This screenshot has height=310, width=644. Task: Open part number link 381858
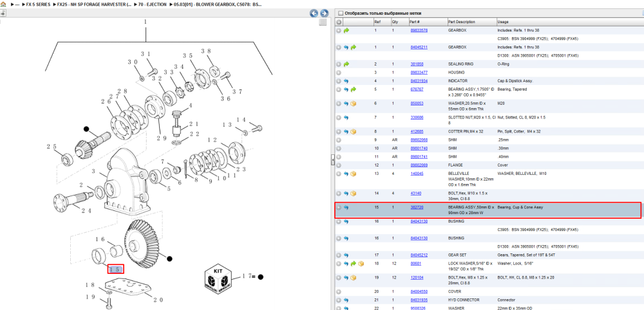[417, 64]
